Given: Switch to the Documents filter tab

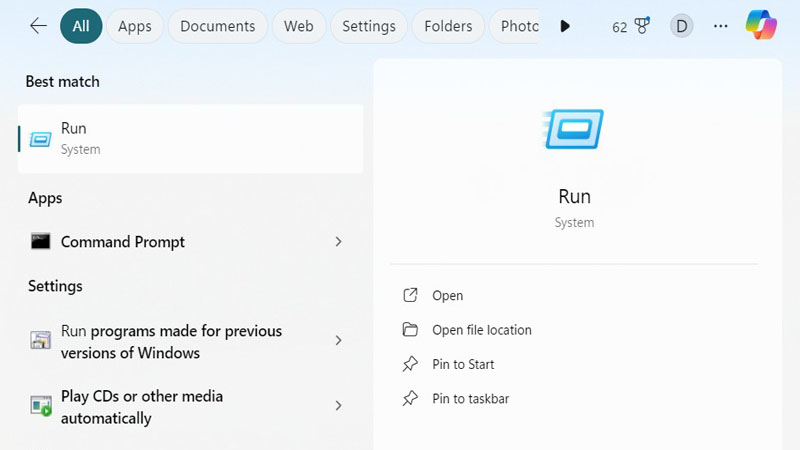Looking at the screenshot, I should pyautogui.click(x=217, y=26).
